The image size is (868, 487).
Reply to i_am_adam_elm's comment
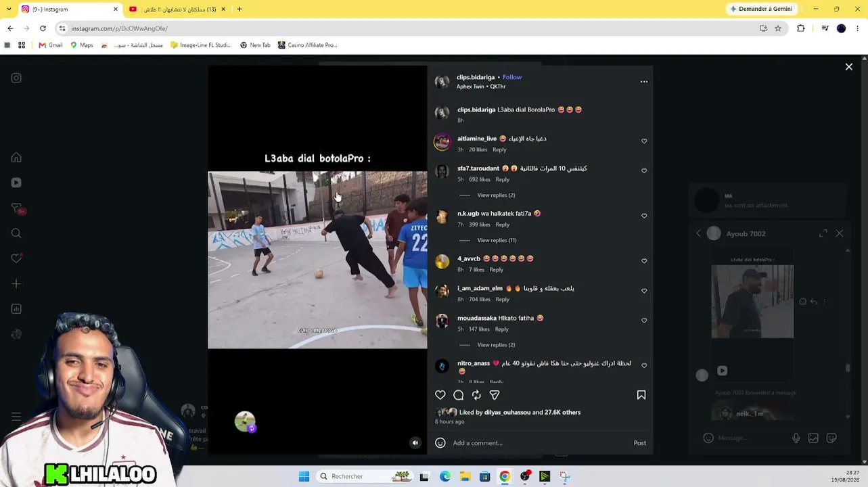(502, 300)
